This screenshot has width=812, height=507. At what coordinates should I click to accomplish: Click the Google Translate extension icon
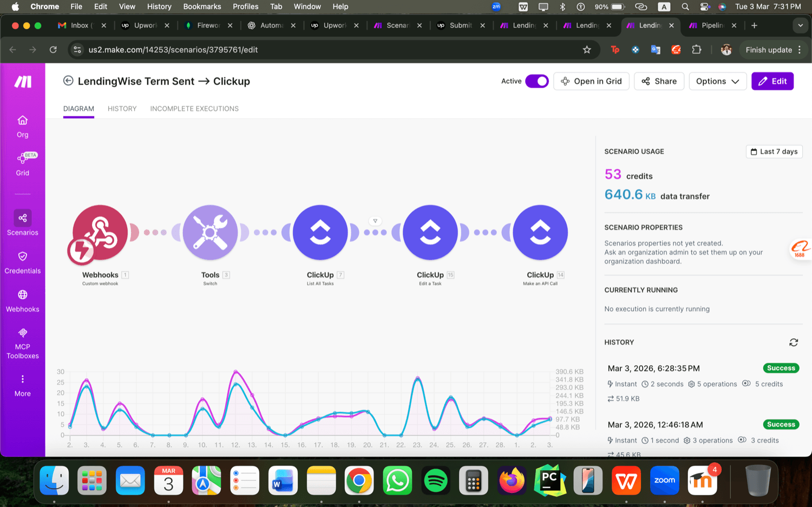656,50
